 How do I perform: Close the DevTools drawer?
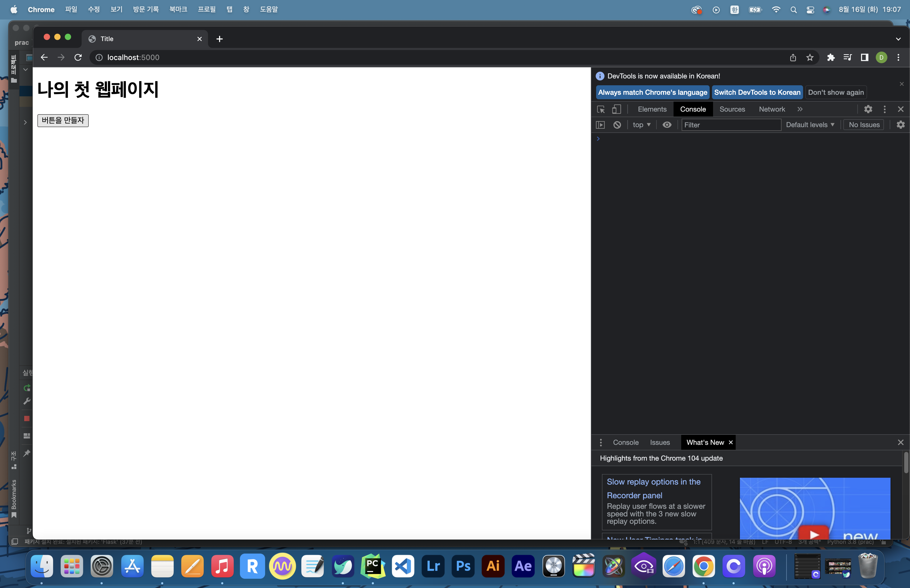tap(901, 442)
